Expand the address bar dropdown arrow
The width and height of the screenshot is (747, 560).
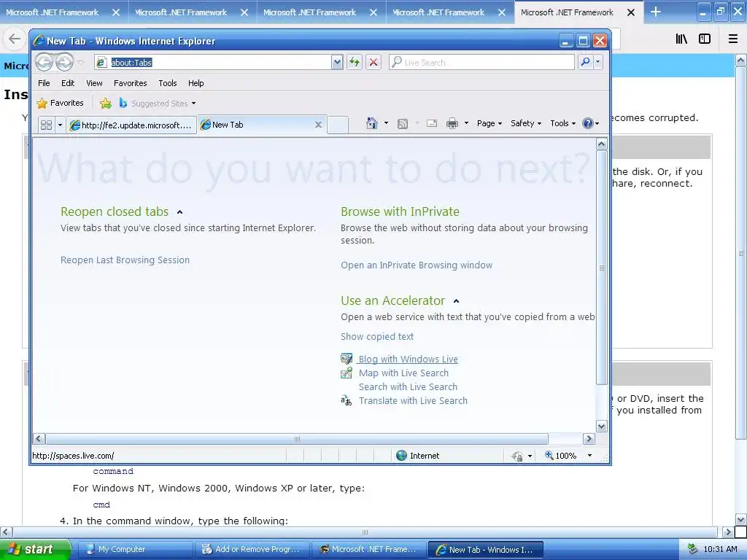point(337,63)
